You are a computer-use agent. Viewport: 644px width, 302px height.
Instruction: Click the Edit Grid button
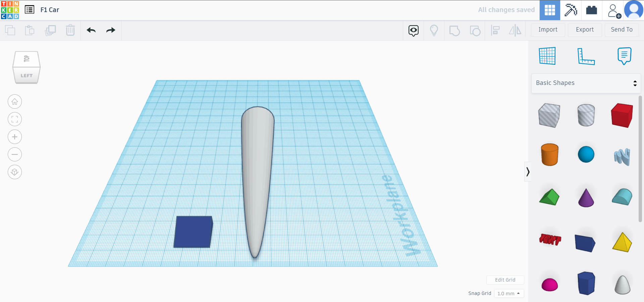pos(505,280)
